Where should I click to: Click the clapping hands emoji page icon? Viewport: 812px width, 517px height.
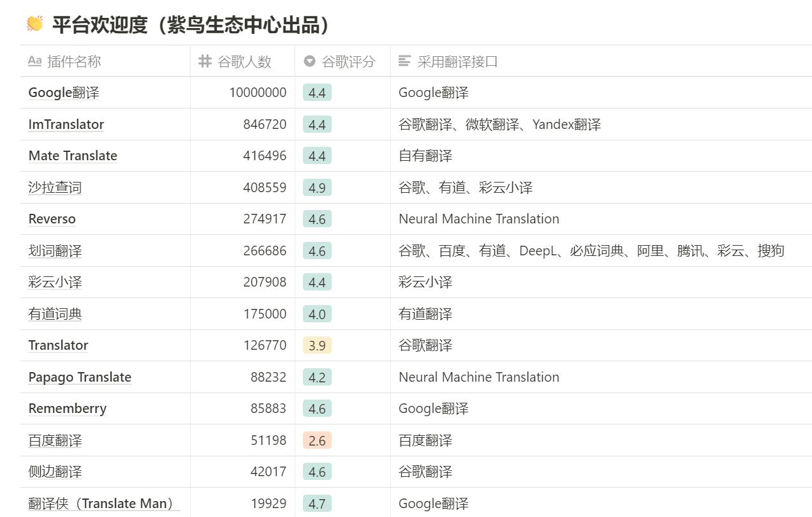click(x=34, y=24)
